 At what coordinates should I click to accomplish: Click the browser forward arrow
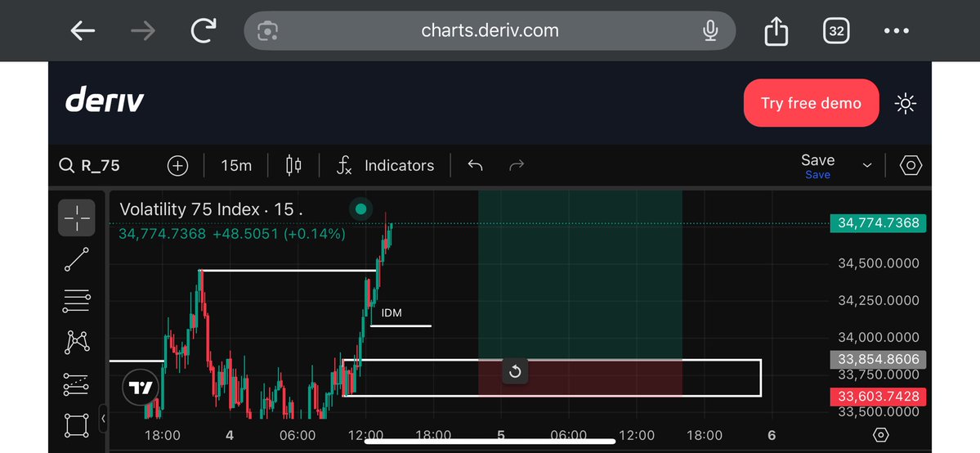[142, 30]
